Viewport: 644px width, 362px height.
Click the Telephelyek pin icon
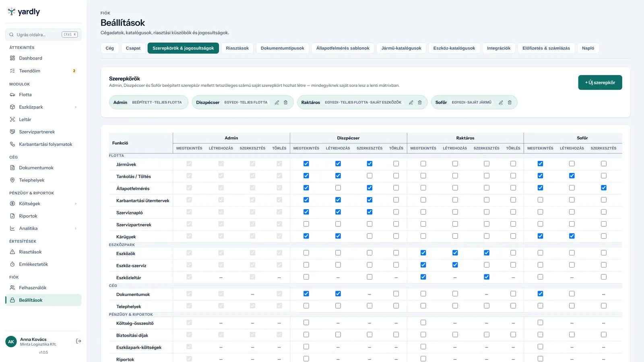12,180
